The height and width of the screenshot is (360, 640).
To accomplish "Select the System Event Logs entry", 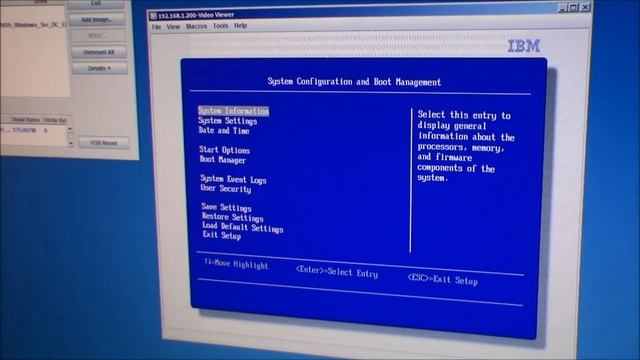I will [233, 179].
